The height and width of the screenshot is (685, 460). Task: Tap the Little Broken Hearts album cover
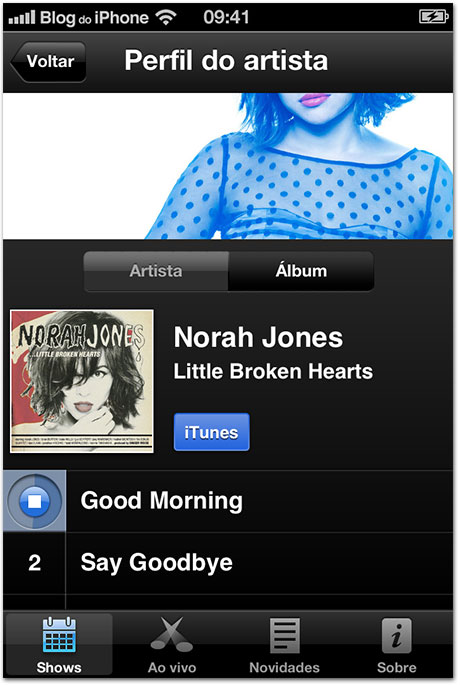(x=82, y=381)
